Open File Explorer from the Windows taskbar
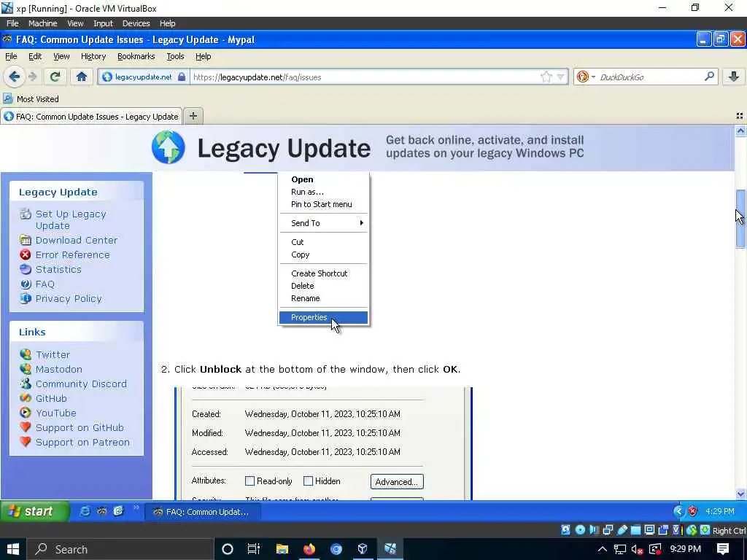 pyautogui.click(x=282, y=549)
